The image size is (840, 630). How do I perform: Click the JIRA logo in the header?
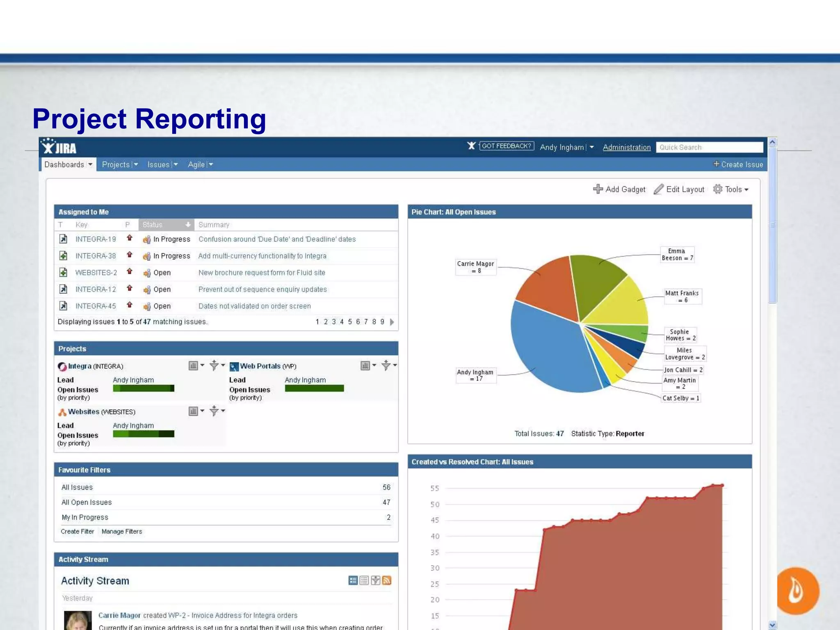click(59, 147)
